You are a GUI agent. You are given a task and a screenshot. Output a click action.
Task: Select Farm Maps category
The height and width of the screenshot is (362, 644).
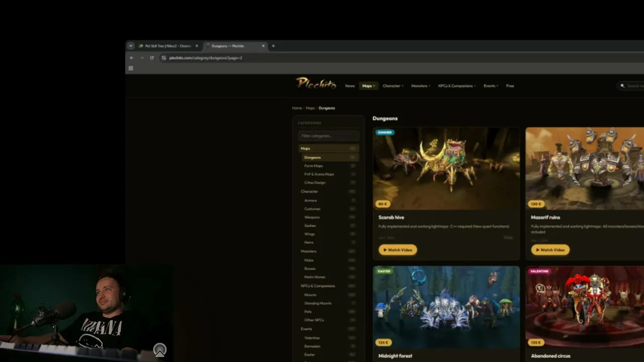pos(330,166)
